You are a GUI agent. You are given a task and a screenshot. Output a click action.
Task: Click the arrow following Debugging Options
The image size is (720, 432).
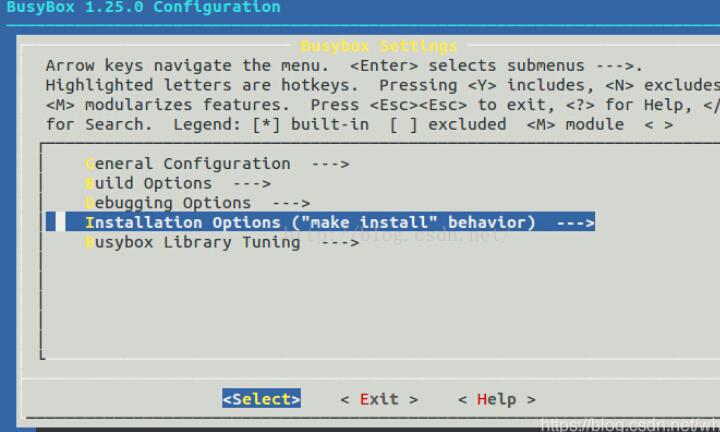pos(290,203)
